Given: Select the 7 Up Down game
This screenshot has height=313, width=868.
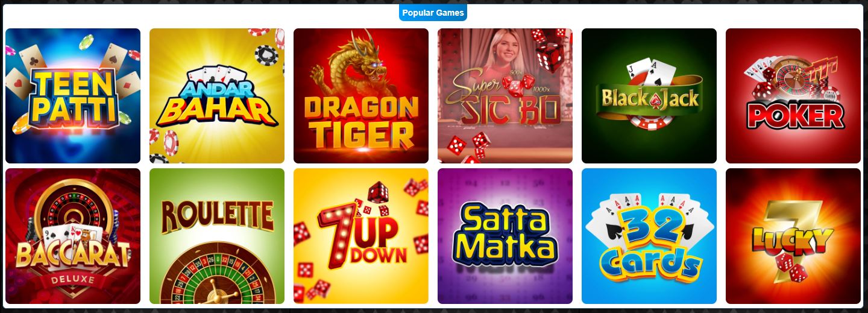Looking at the screenshot, I should 361,236.
